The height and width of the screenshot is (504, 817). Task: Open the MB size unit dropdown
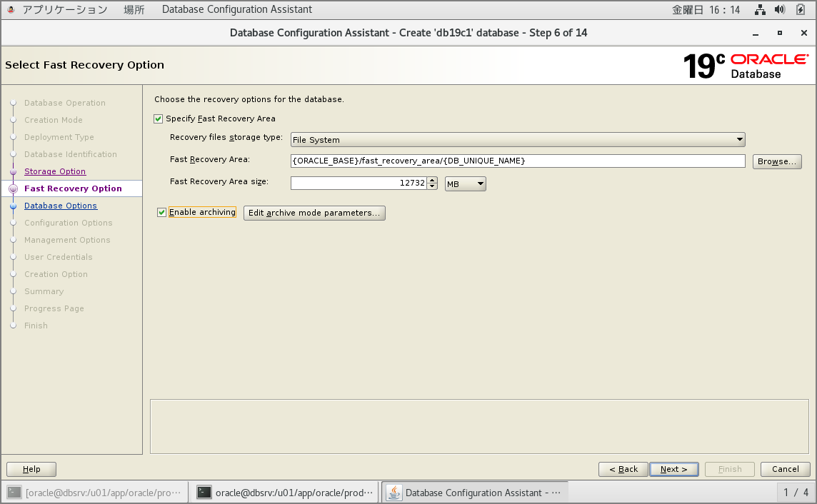[465, 183]
